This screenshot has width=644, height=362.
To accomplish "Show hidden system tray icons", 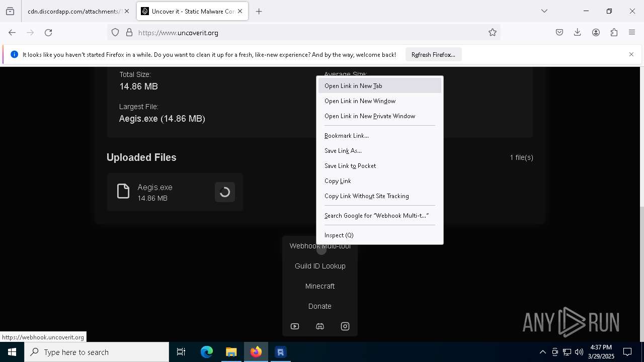I will (x=542, y=352).
